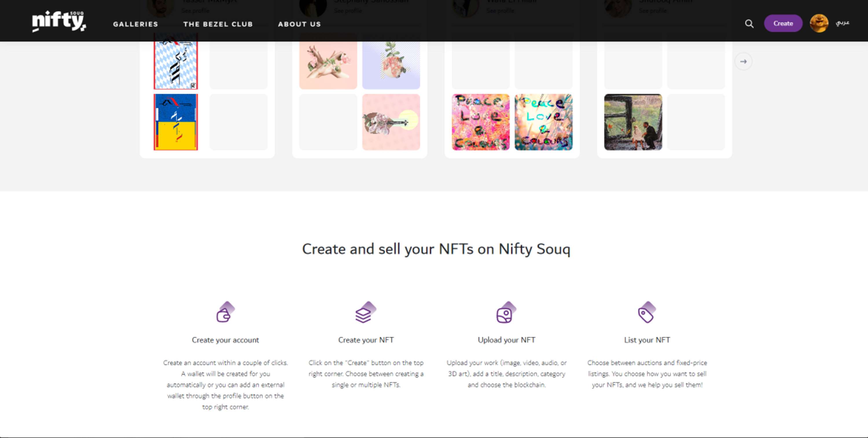Open the window couple painting thumbnail
The width and height of the screenshot is (868, 438).
pos(633,122)
